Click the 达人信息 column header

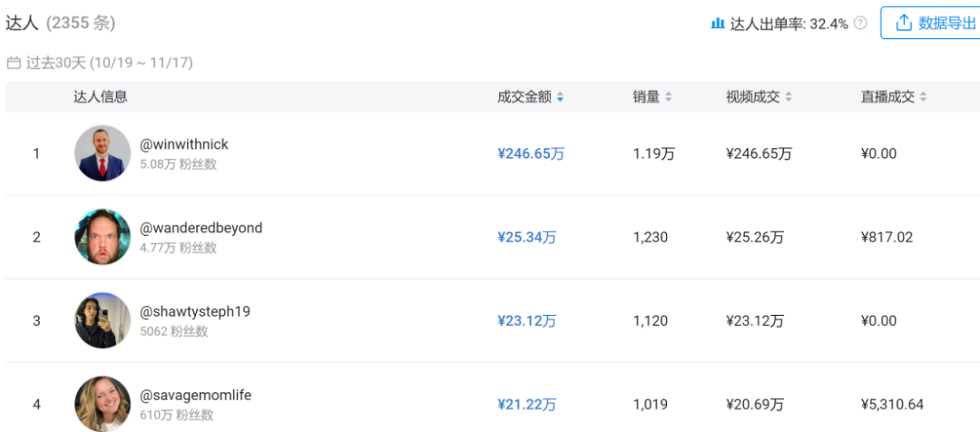101,97
